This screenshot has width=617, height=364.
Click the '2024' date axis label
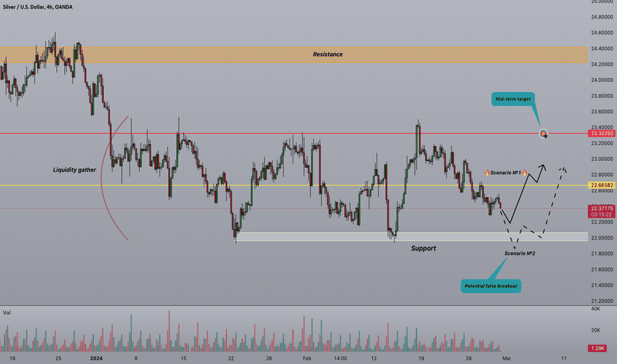tap(96, 359)
